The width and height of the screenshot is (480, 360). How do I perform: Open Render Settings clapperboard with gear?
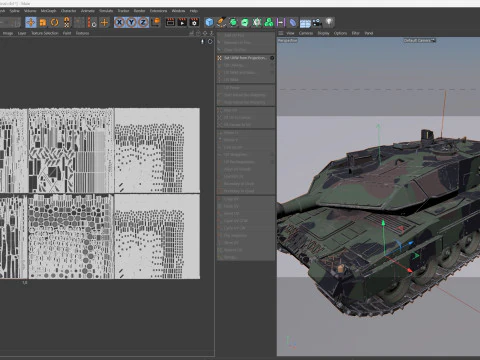[194, 23]
